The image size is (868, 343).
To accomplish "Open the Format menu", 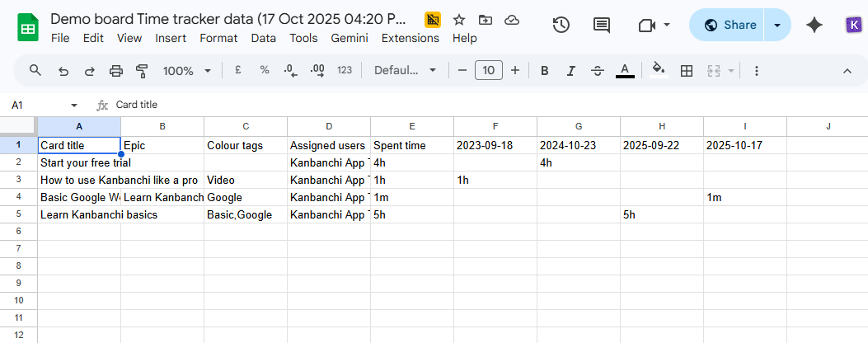I will coord(218,38).
